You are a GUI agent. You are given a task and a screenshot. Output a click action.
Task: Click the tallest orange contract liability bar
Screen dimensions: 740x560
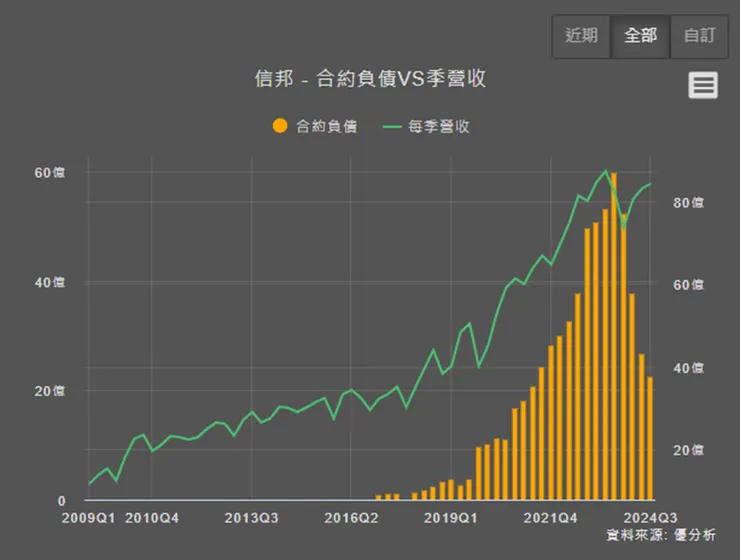pyautogui.click(x=614, y=336)
